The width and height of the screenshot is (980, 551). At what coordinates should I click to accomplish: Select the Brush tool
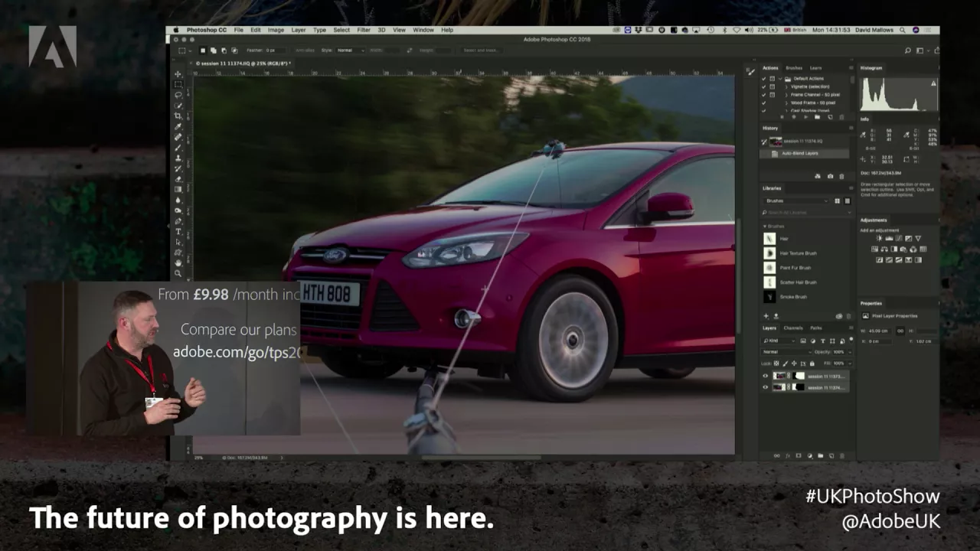[178, 148]
